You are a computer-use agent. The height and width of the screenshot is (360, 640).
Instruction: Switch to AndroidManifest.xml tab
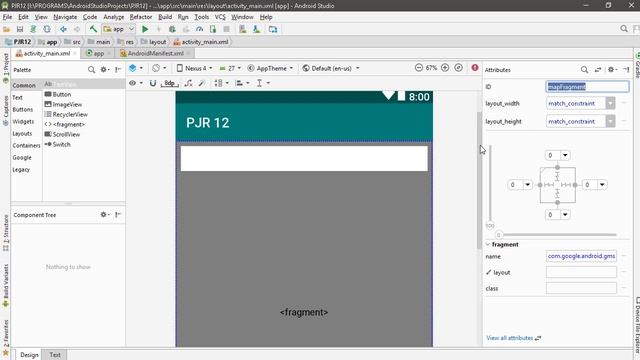(156, 53)
